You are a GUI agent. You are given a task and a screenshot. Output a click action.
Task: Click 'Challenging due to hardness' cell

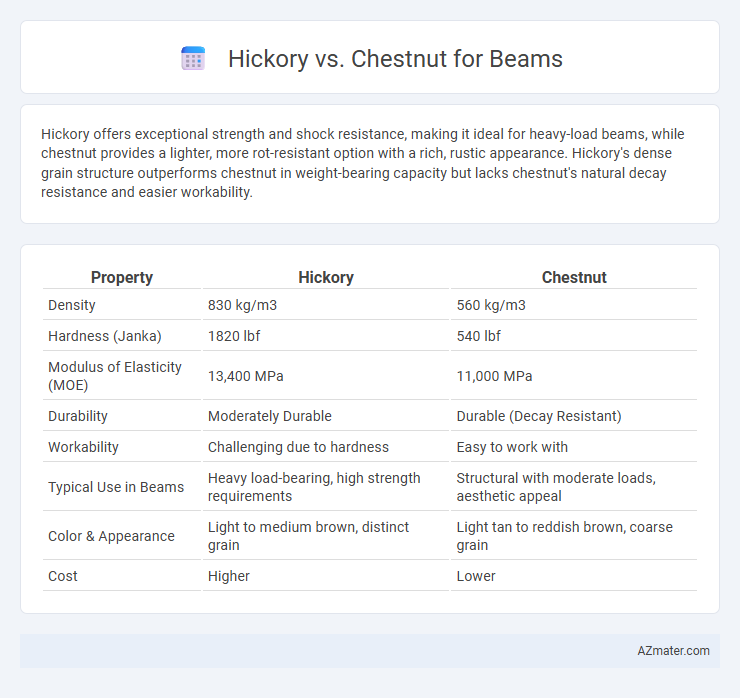[298, 447]
